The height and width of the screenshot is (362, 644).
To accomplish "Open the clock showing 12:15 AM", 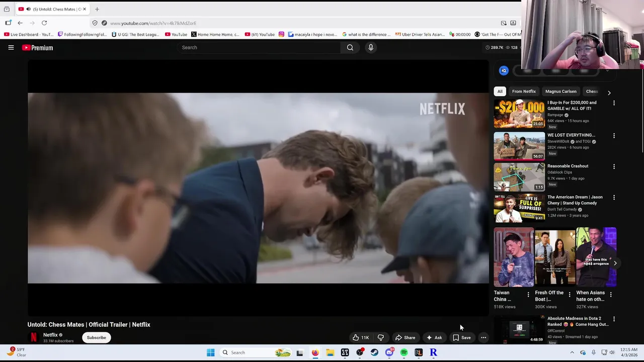I will [x=629, y=352].
